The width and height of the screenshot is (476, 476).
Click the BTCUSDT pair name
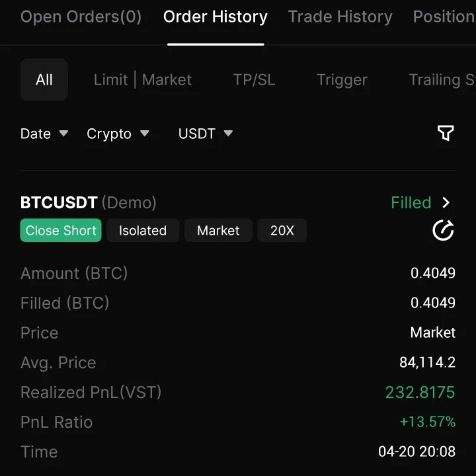pos(59,202)
